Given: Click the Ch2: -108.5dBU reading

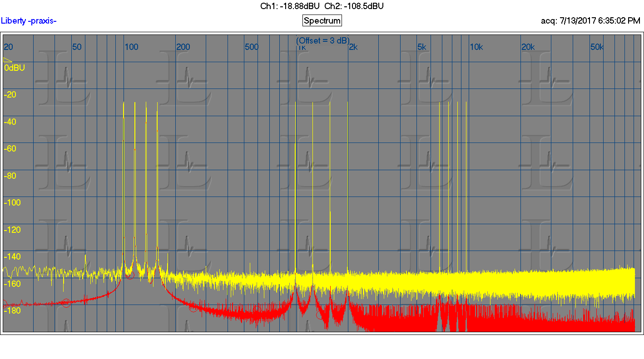Looking at the screenshot, I should click(354, 6).
